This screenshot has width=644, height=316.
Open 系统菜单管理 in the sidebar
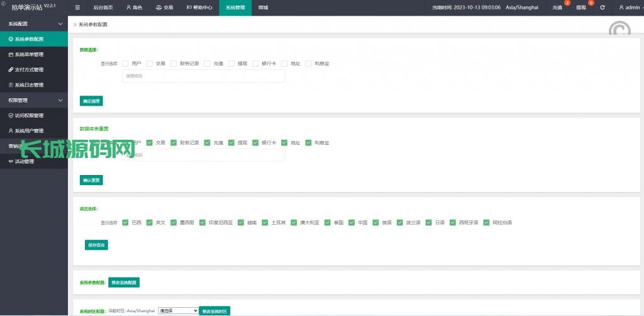29,54
